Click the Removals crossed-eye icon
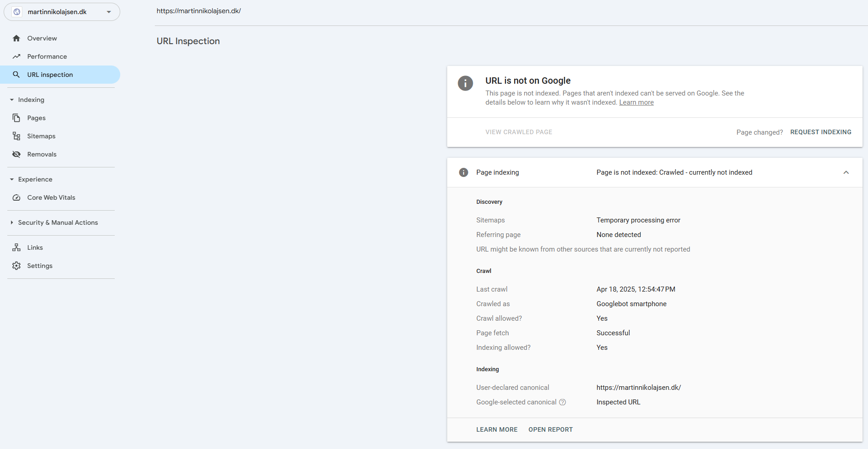Image resolution: width=868 pixels, height=449 pixels. click(x=16, y=154)
